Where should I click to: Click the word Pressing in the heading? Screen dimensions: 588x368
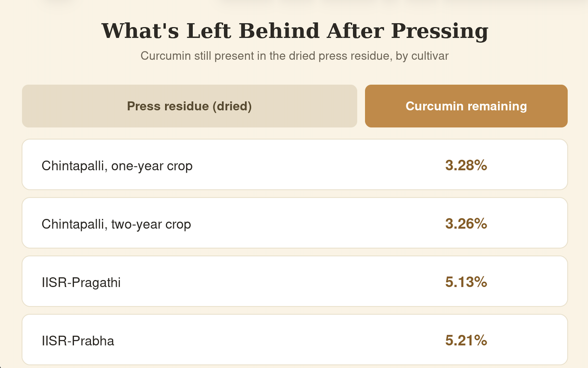pos(440,32)
